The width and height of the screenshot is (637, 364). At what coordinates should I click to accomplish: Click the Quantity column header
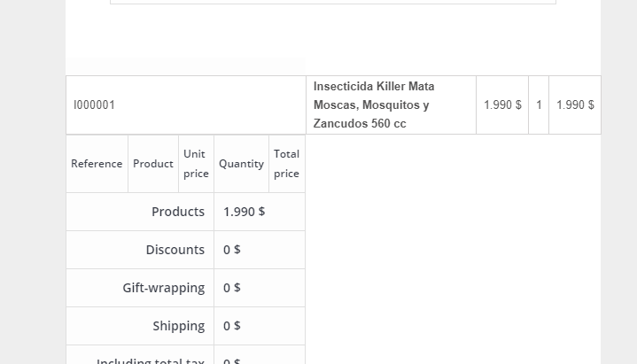point(241,164)
